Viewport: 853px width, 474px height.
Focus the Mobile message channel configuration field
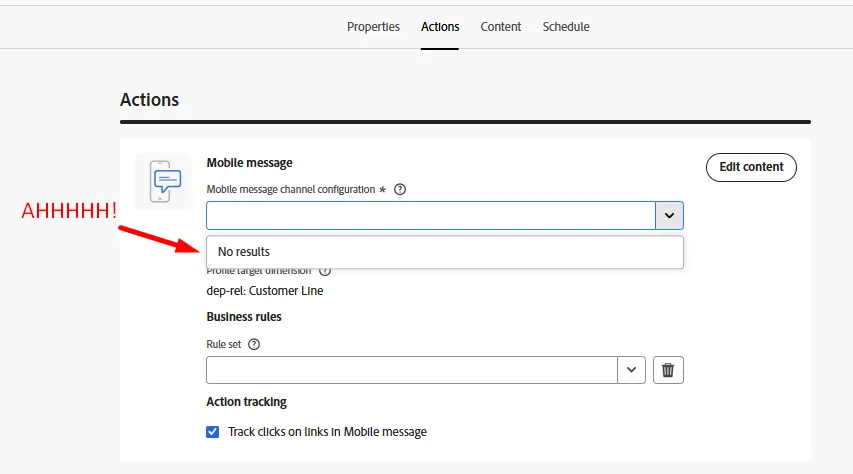tap(431, 216)
